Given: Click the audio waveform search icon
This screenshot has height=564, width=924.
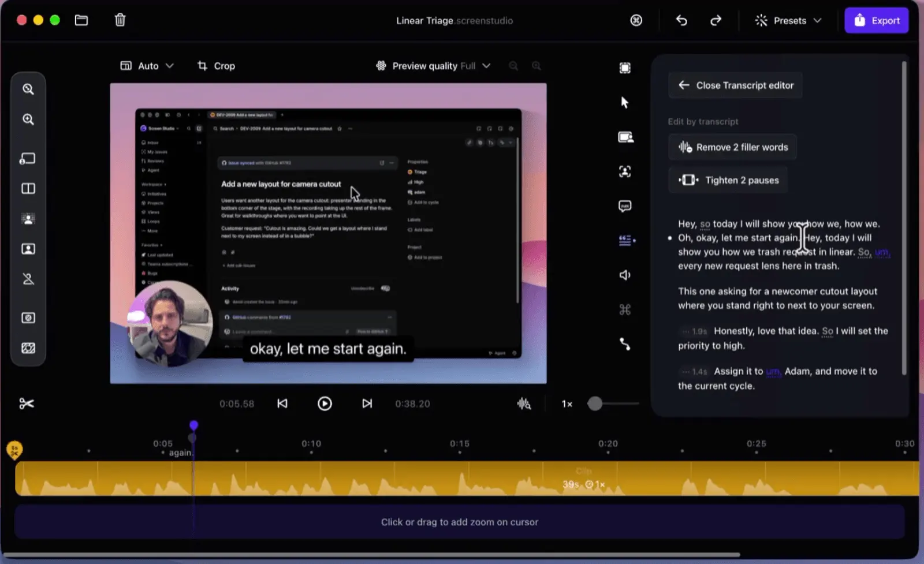Looking at the screenshot, I should (524, 404).
